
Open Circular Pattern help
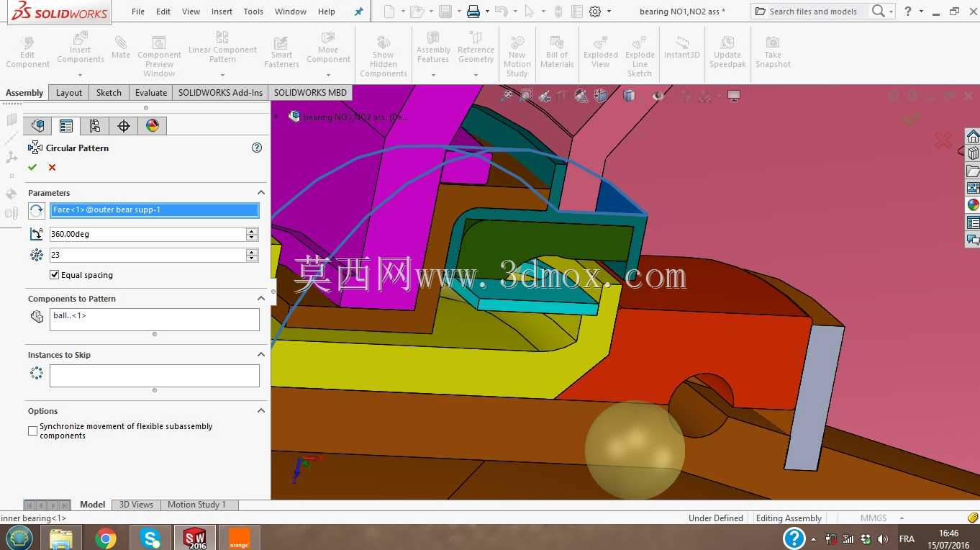pos(257,148)
